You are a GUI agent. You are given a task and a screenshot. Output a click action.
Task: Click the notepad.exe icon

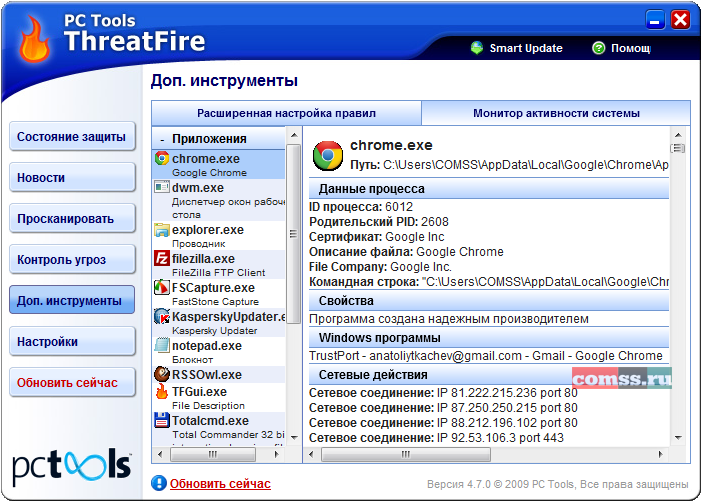tap(162, 345)
